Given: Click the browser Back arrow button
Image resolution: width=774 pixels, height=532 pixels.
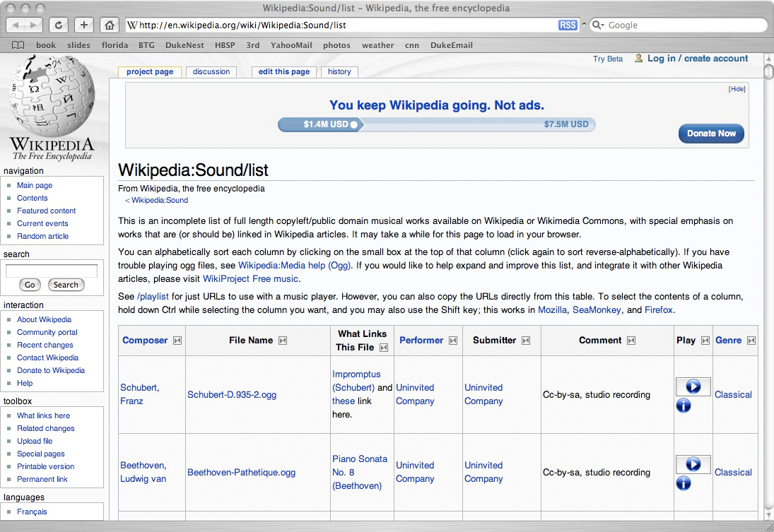Looking at the screenshot, I should [15, 25].
